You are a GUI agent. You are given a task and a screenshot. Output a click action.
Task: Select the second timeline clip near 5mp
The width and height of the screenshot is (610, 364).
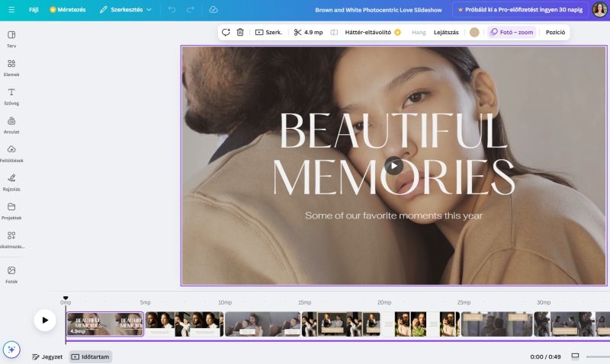pos(185,324)
